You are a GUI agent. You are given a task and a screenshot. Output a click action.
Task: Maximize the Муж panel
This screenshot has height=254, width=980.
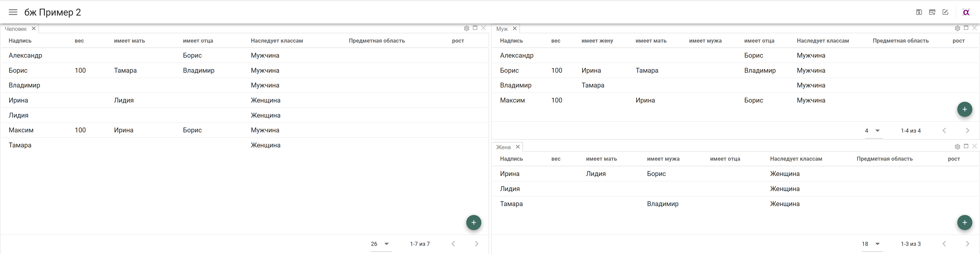[x=966, y=28]
